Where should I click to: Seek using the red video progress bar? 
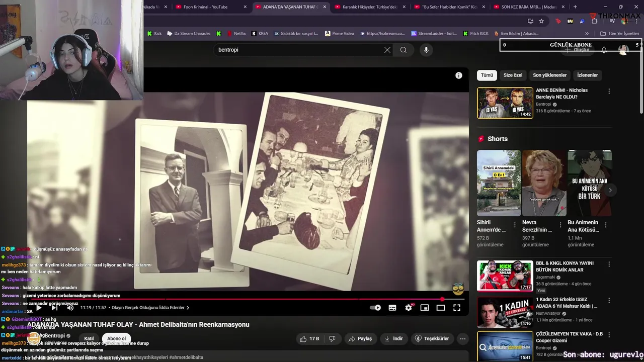(x=248, y=299)
